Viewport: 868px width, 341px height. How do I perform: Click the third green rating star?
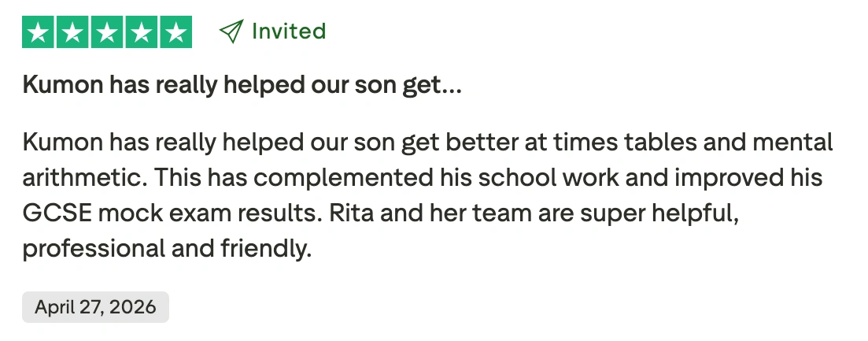click(x=107, y=32)
